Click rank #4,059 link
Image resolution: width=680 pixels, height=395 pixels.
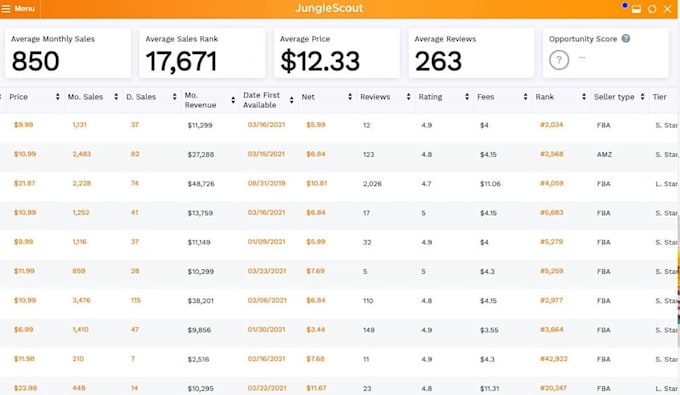(x=552, y=183)
